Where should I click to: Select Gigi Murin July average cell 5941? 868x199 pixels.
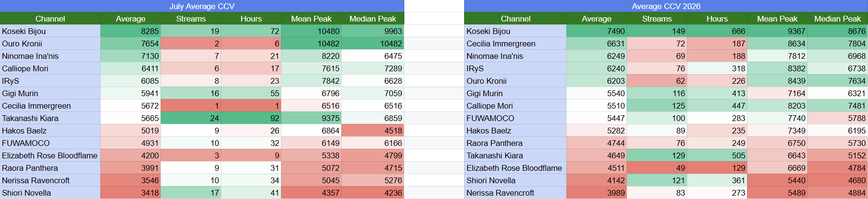tap(130, 93)
